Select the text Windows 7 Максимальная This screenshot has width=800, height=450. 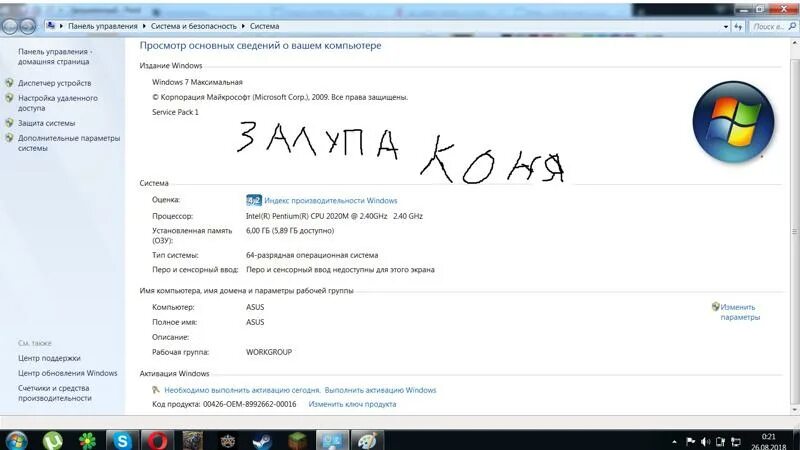(197, 82)
